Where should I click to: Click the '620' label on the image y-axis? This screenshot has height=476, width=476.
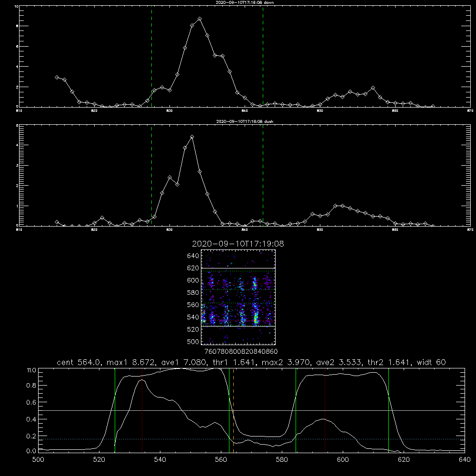tap(193, 268)
